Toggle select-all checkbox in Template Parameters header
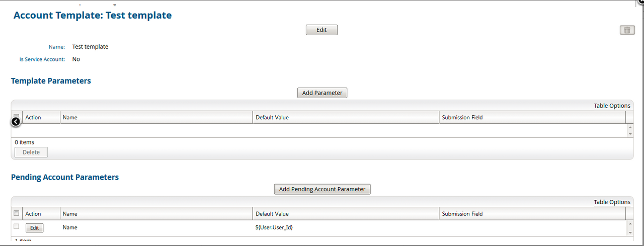Viewport: 644px width, 246px height. point(17,115)
